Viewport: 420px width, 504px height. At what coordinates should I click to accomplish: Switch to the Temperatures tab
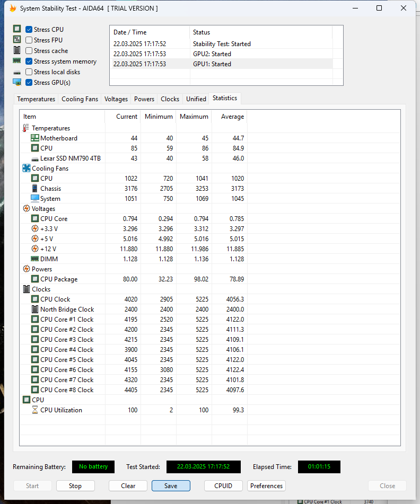[36, 99]
